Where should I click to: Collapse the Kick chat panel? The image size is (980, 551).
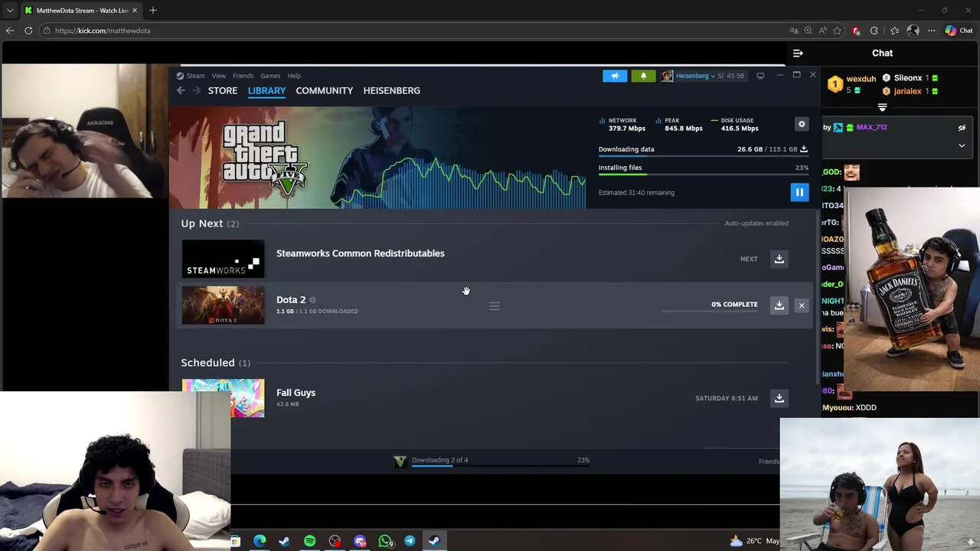[x=798, y=53]
